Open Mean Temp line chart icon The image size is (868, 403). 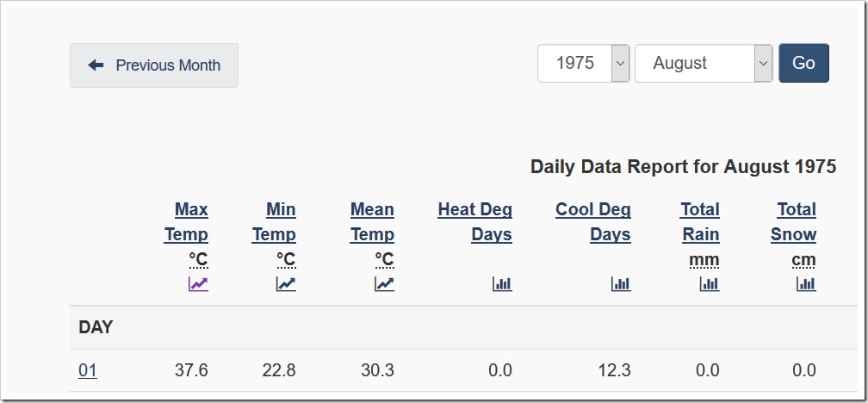coord(384,284)
